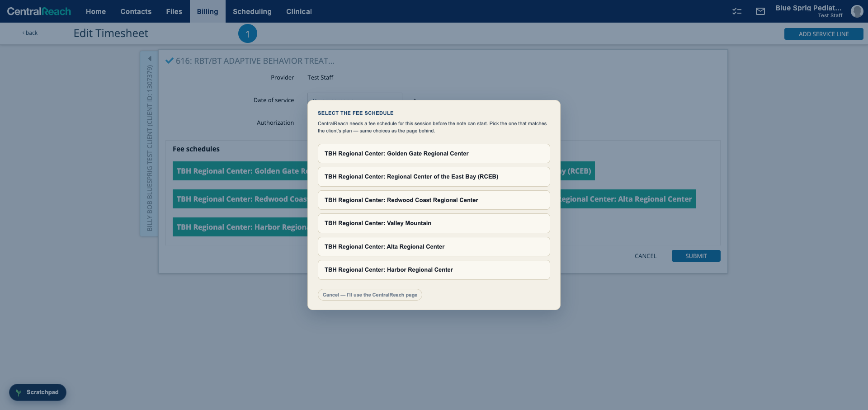Viewport: 868px width, 410px height.
Task: Click the SELECT THE FEE SCHEDULE title
Action: 356,113
